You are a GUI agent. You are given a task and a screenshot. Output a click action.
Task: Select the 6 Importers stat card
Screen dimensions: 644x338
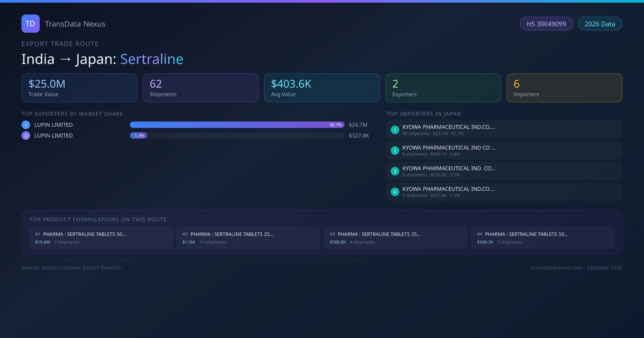pos(564,88)
